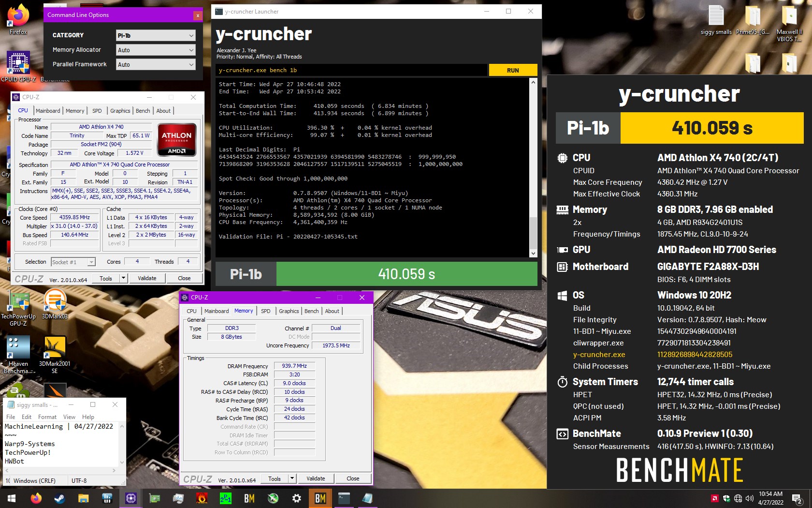This screenshot has width=812, height=508.
Task: Open the Help menu in Notepad
Action: pos(88,417)
